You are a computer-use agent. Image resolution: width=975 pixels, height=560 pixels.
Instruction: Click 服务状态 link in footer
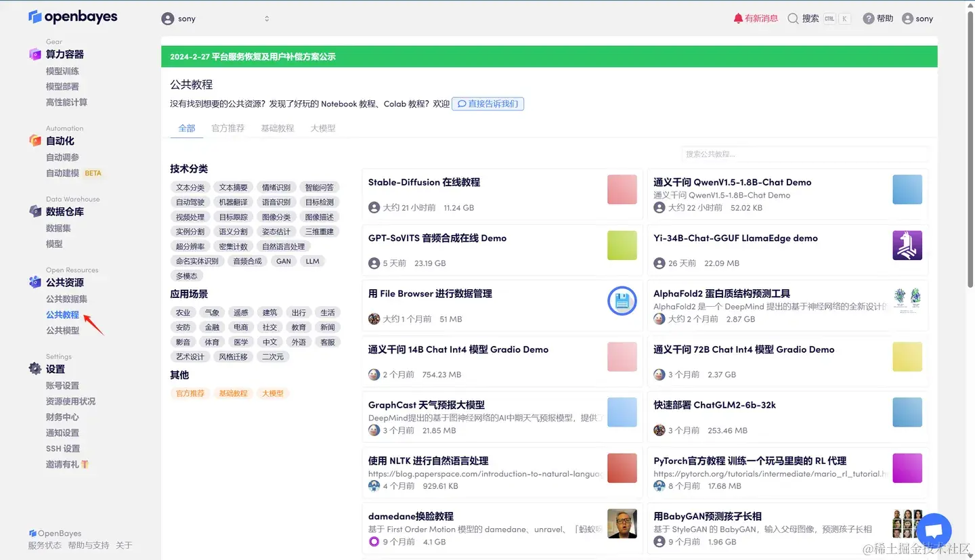tap(45, 545)
